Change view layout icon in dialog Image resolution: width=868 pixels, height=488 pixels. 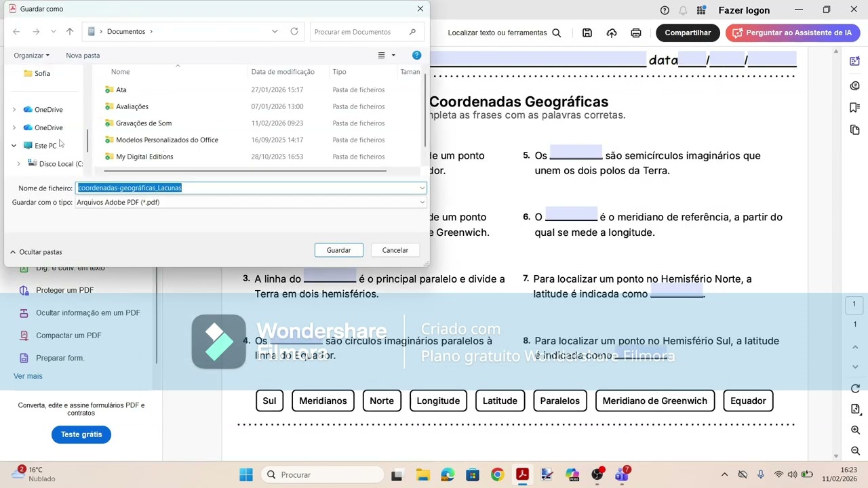[x=382, y=56]
